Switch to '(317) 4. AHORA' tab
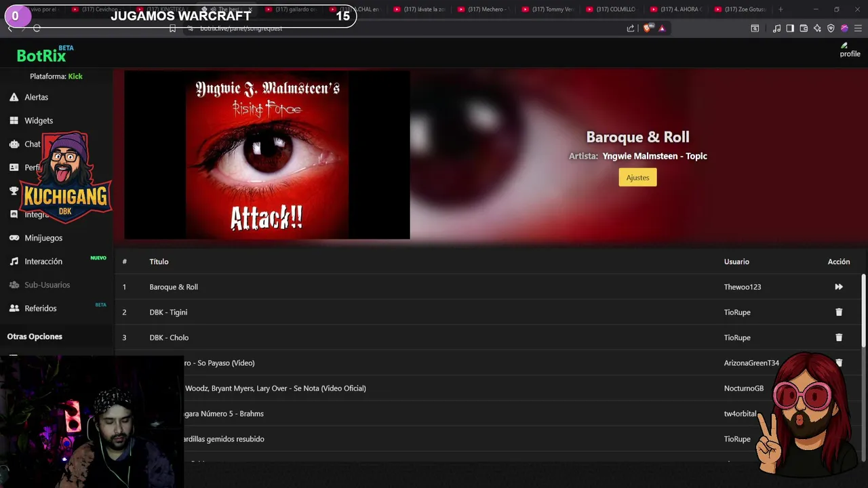This screenshot has width=868, height=488. (675, 9)
